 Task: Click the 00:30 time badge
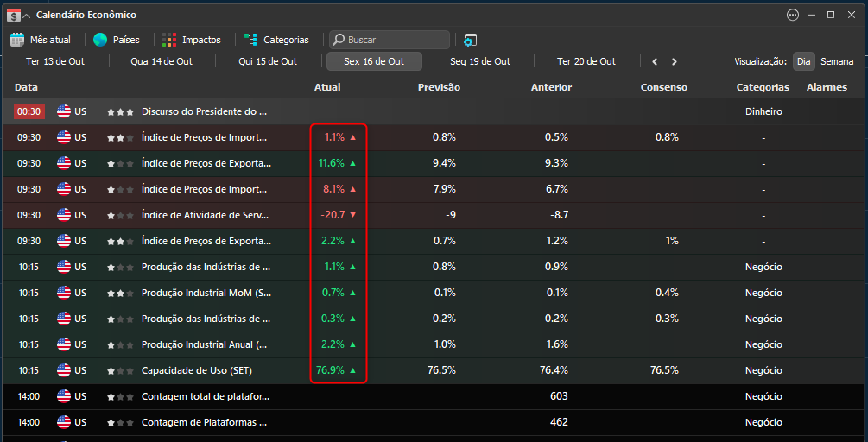tap(29, 111)
